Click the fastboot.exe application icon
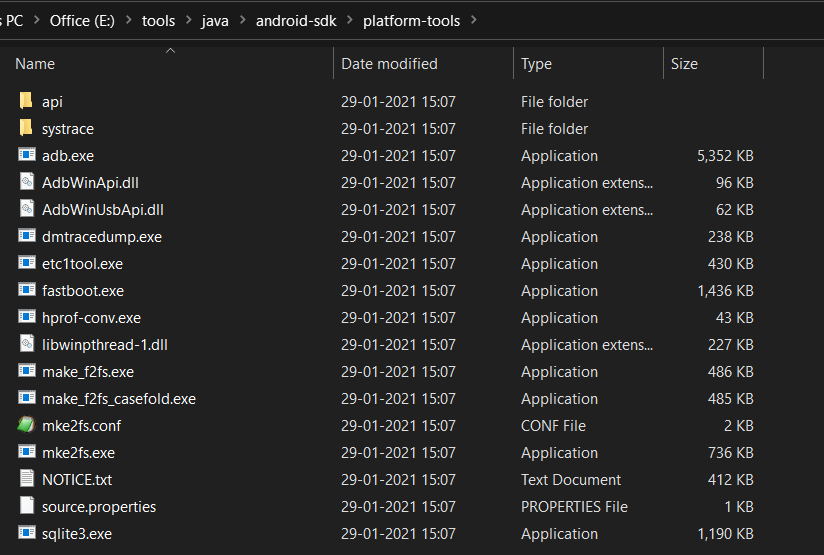This screenshot has height=555, width=824. tap(27, 290)
